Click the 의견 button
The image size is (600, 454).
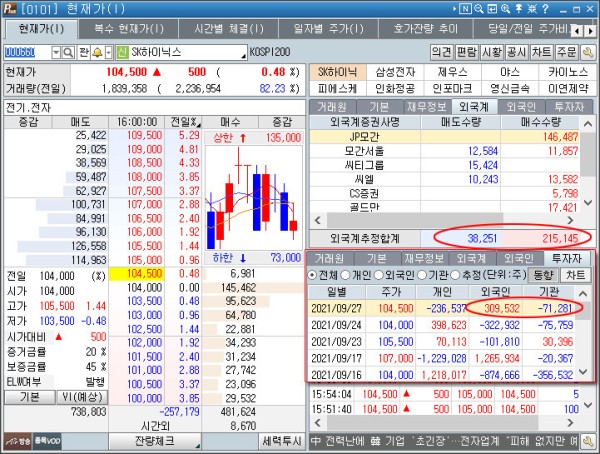coord(442,52)
